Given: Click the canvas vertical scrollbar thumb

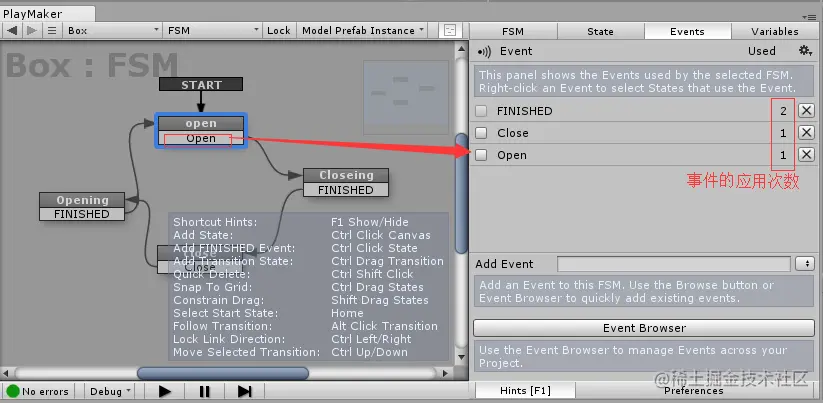Looking at the screenshot, I should 461,193.
